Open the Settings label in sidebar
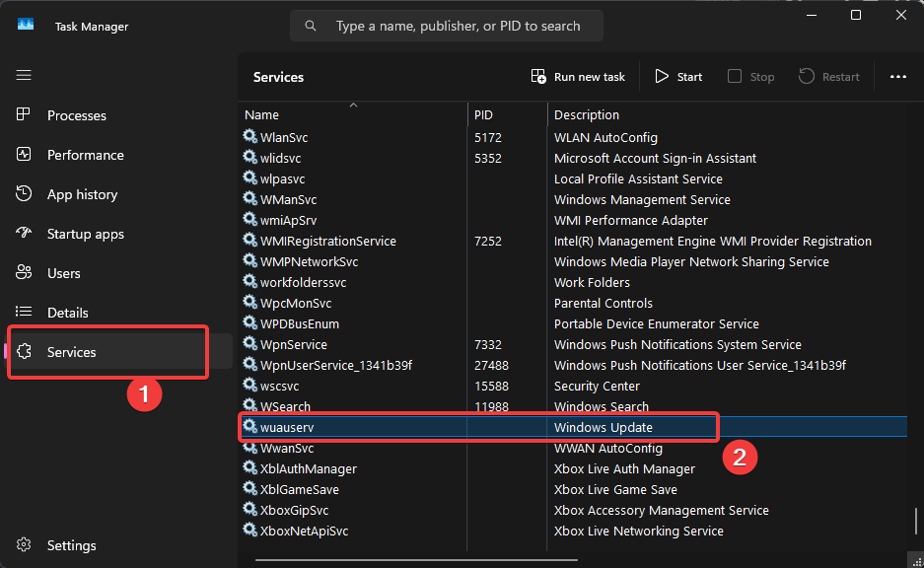The width and height of the screenshot is (924, 568). pos(71,545)
